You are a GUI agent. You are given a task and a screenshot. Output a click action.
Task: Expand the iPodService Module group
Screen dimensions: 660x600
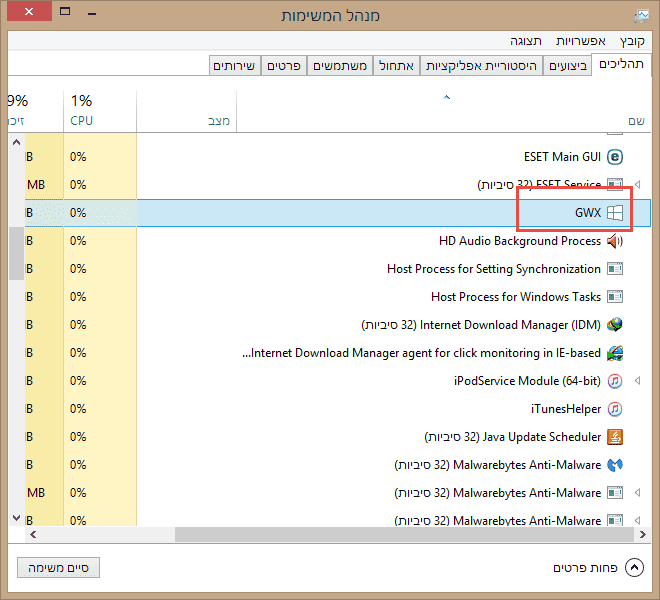pos(638,381)
